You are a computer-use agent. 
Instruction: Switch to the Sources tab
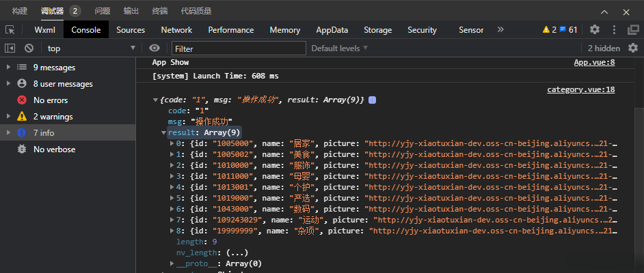click(x=131, y=30)
